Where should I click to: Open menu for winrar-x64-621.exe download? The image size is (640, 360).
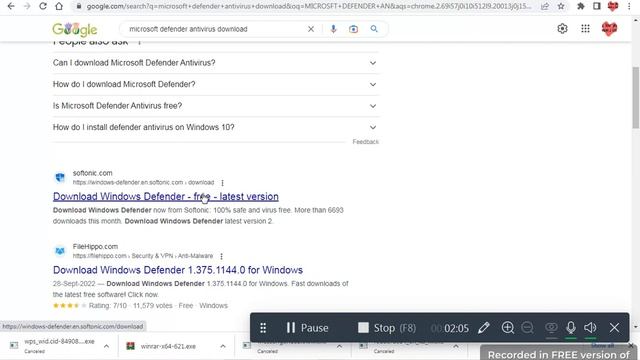tap(223, 346)
